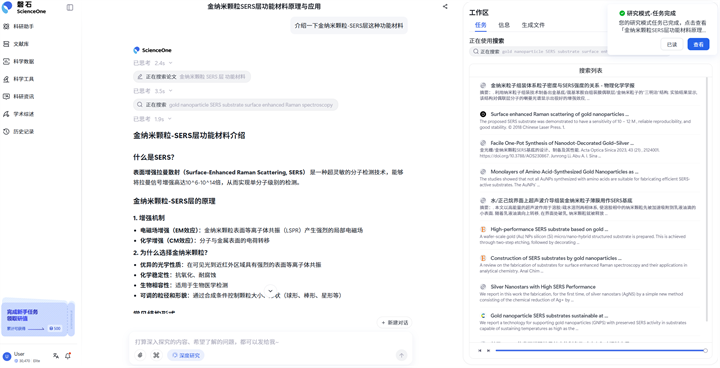Switch to 任务 tab in workspace

(x=480, y=25)
